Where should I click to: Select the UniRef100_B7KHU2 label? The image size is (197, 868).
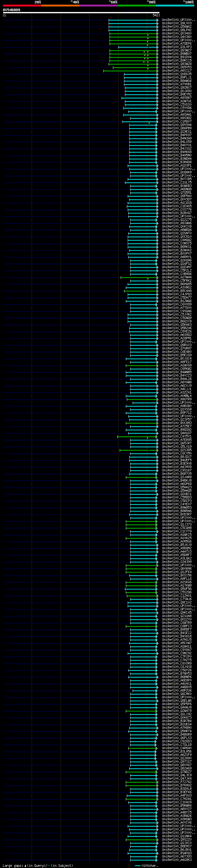(176, 785)
